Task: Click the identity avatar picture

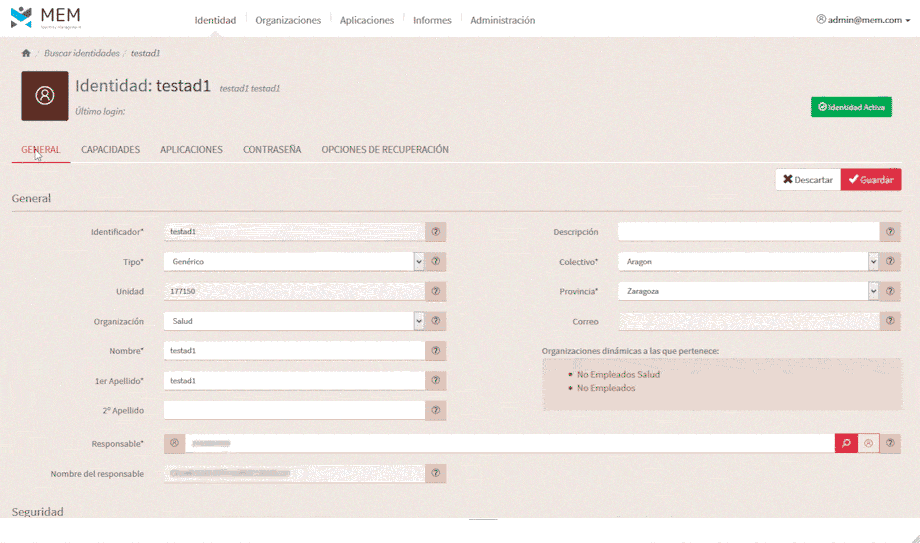Action: (x=45, y=96)
